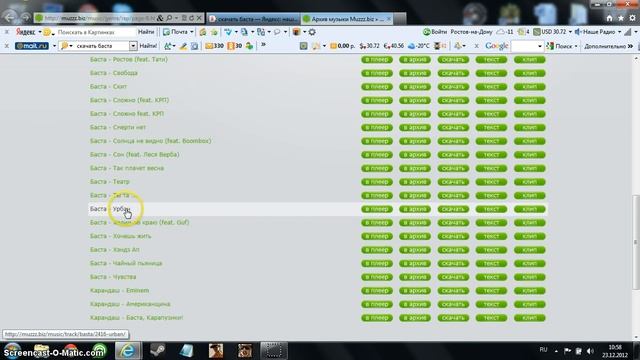
Task: Open Internet Explorer from the taskbar
Action: (128, 351)
